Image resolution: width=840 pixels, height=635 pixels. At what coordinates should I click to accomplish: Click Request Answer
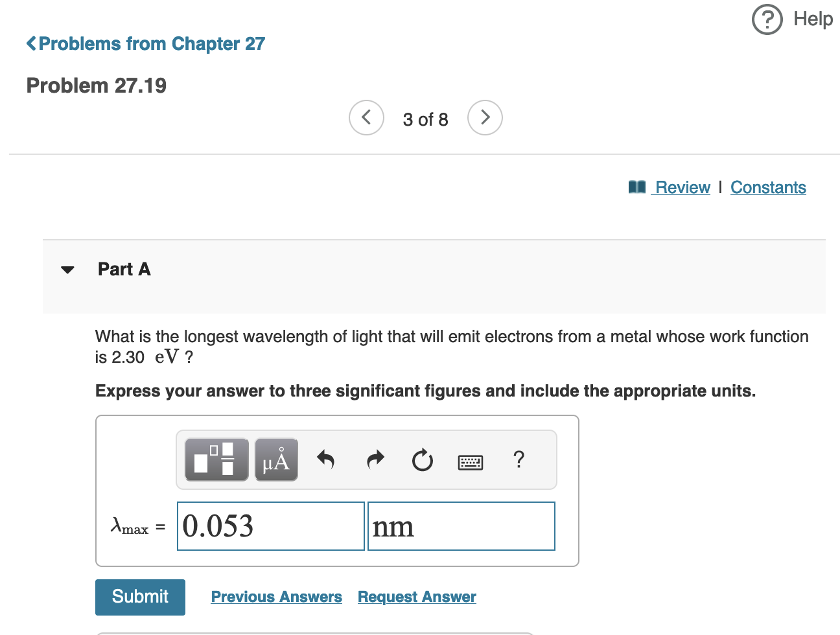pyautogui.click(x=417, y=597)
